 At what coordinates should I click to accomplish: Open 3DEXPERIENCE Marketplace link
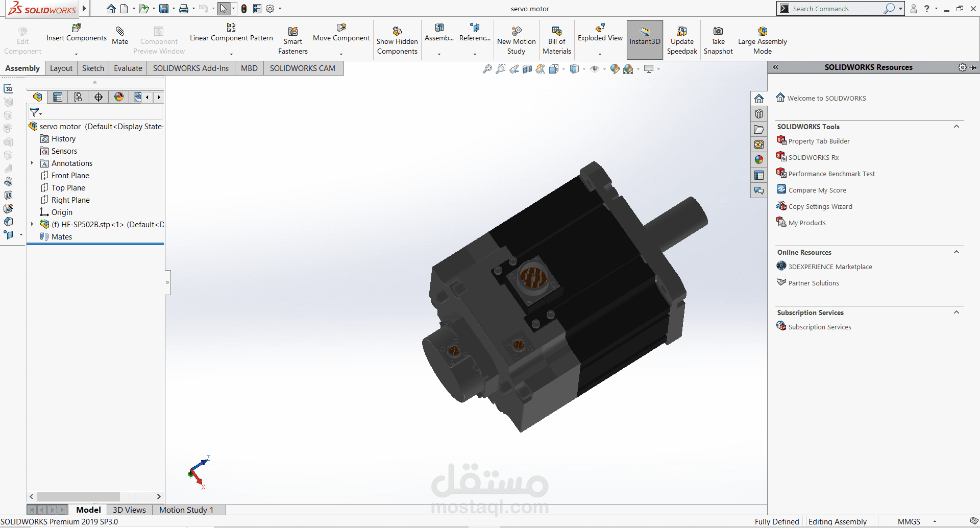830,267
